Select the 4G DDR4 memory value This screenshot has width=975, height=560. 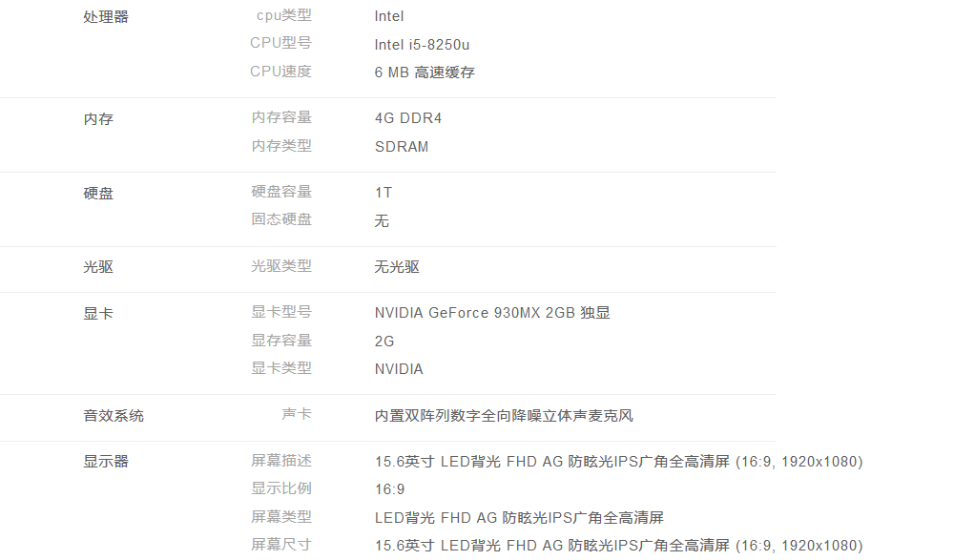pos(408,118)
